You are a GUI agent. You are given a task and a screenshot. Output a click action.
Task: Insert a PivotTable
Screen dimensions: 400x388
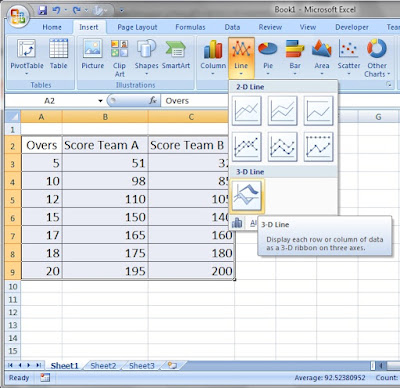[x=27, y=56]
